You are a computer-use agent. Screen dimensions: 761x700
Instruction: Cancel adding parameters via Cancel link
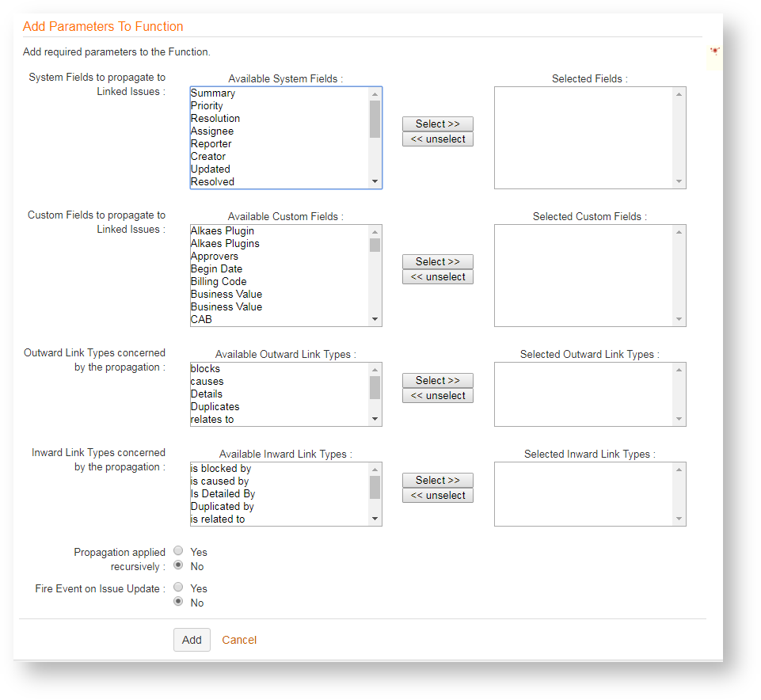point(239,640)
